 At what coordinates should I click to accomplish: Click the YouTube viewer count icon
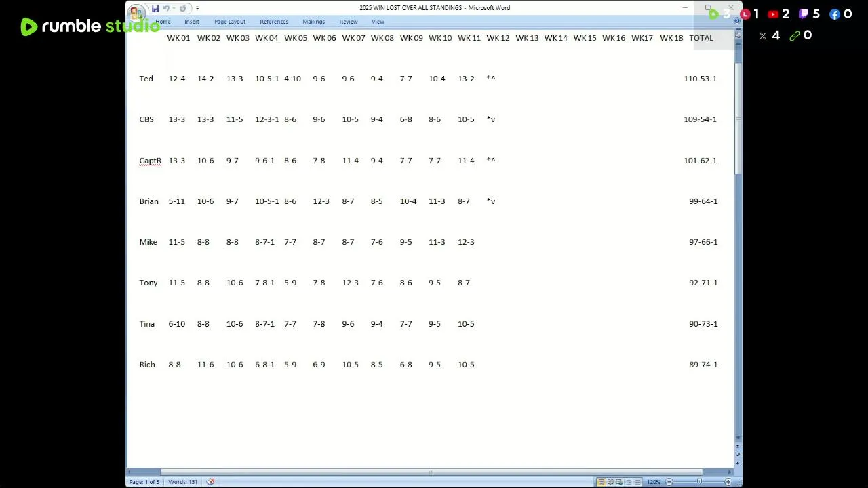tap(773, 14)
